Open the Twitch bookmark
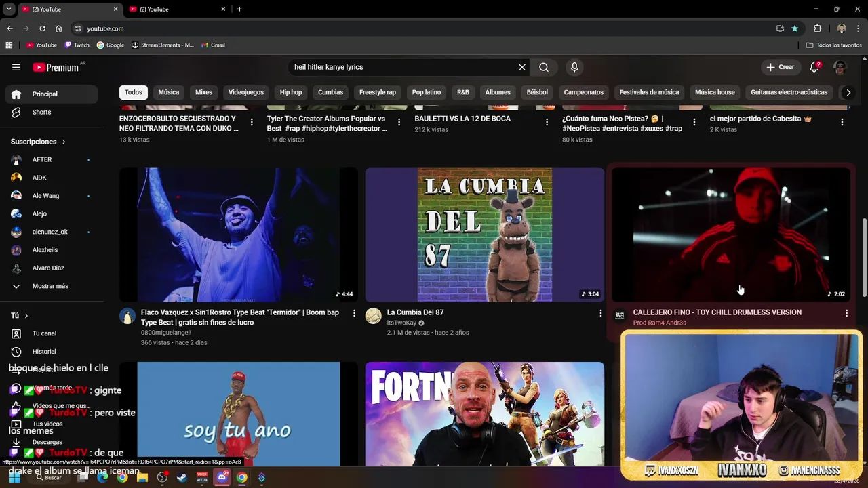 pyautogui.click(x=77, y=45)
